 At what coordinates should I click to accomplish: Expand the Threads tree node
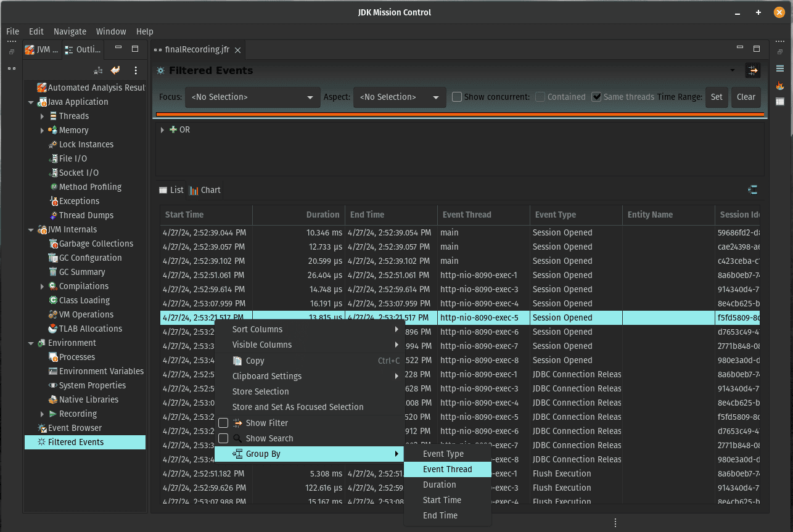(42, 117)
